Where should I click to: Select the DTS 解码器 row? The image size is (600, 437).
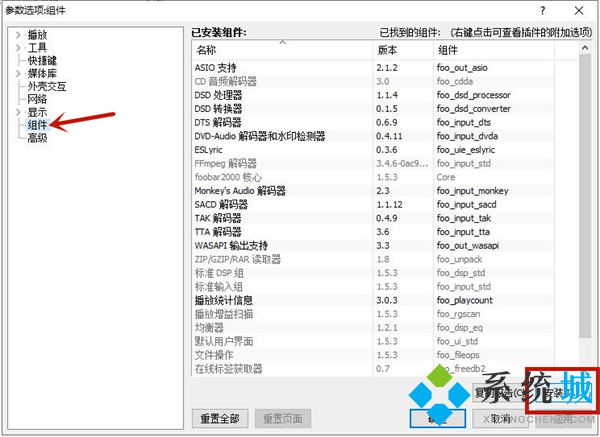[373, 122]
